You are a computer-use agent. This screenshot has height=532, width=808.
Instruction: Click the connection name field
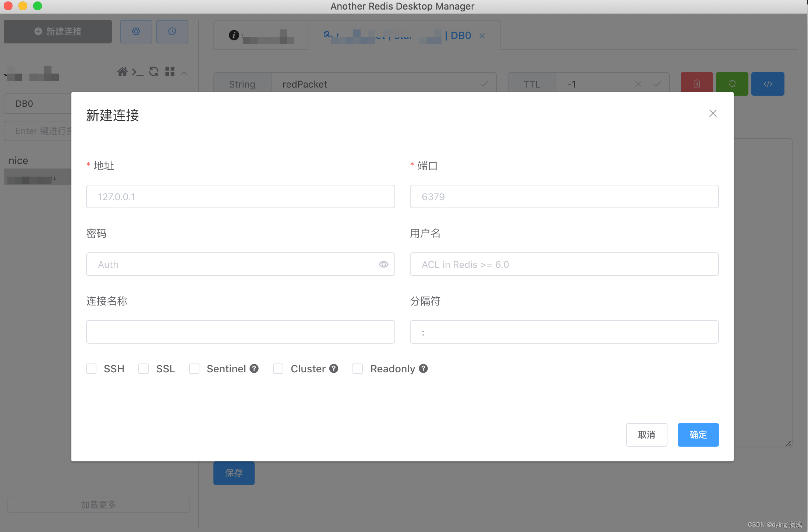(x=240, y=332)
